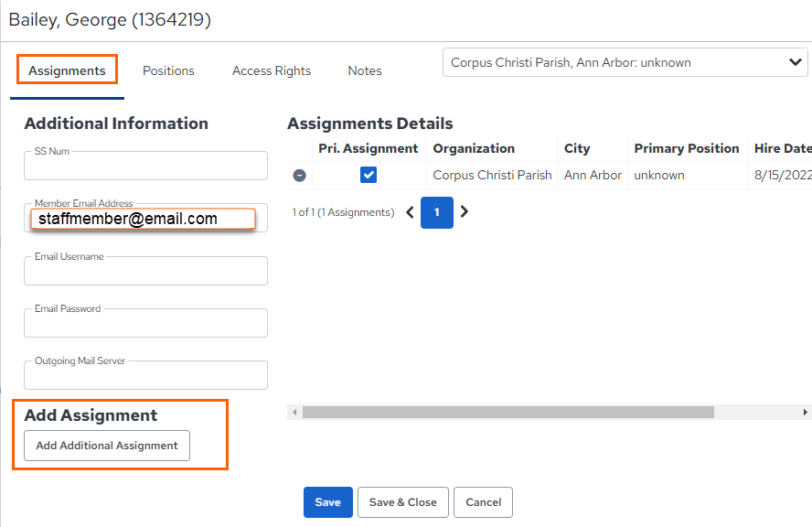Screen dimensions: 812x527
Task: Focus the SS Num field
Action: point(145,166)
